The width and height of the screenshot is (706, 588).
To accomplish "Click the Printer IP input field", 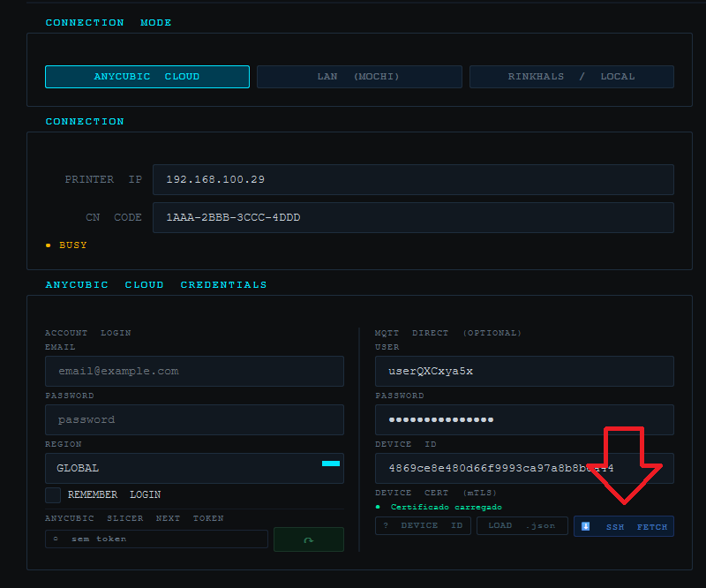I will pos(413,179).
